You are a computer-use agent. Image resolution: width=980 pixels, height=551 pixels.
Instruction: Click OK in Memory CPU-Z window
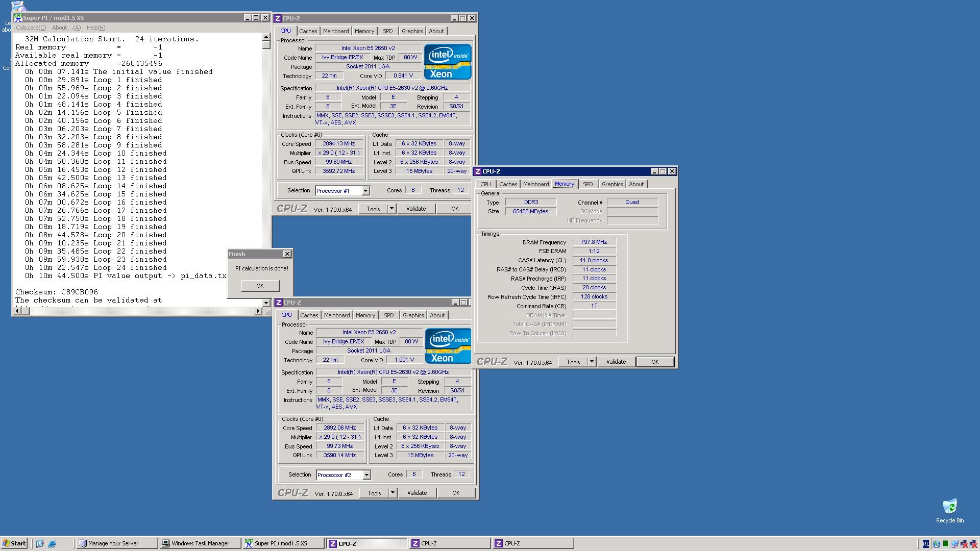click(x=655, y=362)
